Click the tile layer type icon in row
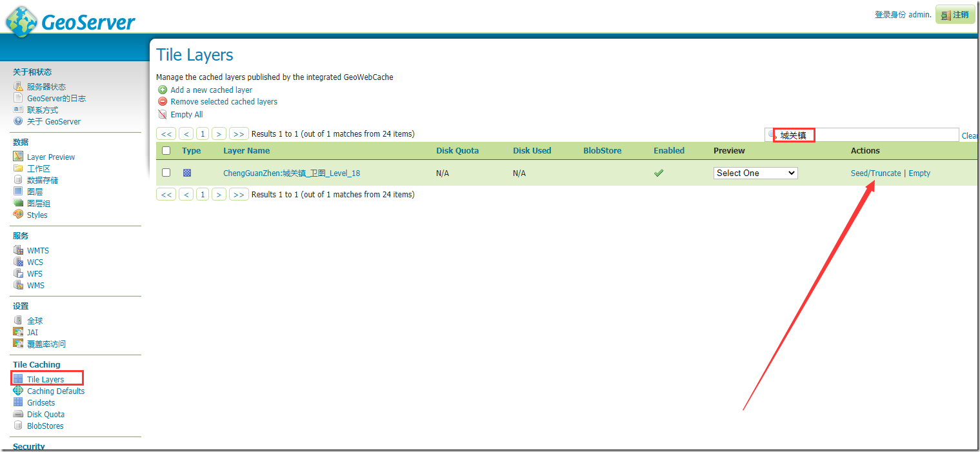980x452 pixels. 187,173
